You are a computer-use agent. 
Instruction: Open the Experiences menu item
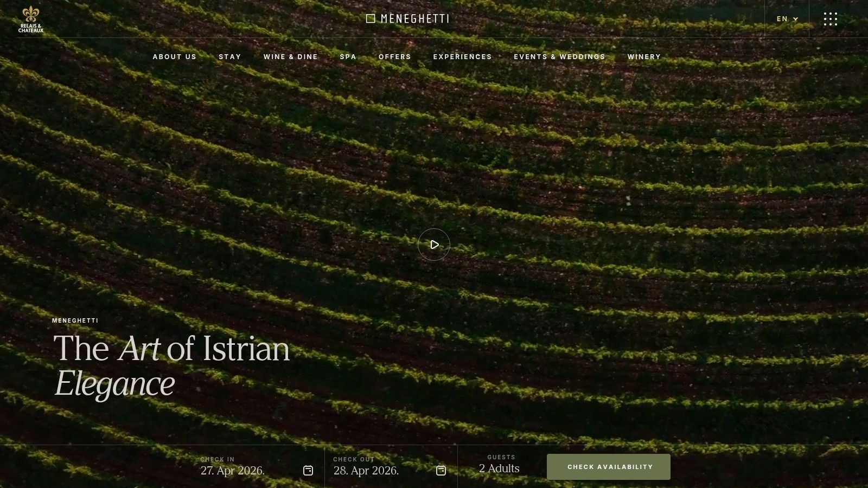pos(463,57)
